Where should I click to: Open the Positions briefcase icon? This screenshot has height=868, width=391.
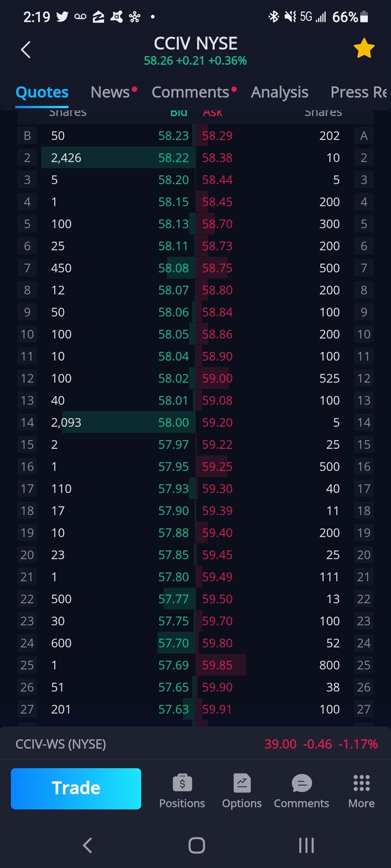pos(182,783)
